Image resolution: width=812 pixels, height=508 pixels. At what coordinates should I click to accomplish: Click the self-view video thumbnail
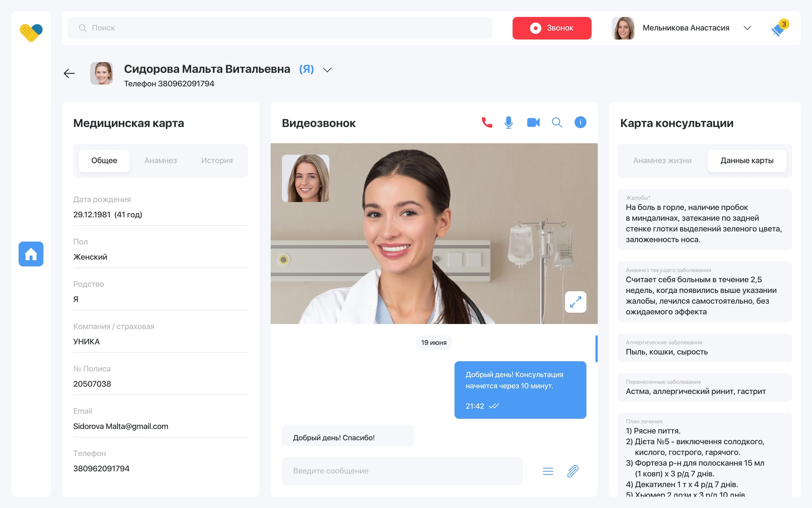305,178
